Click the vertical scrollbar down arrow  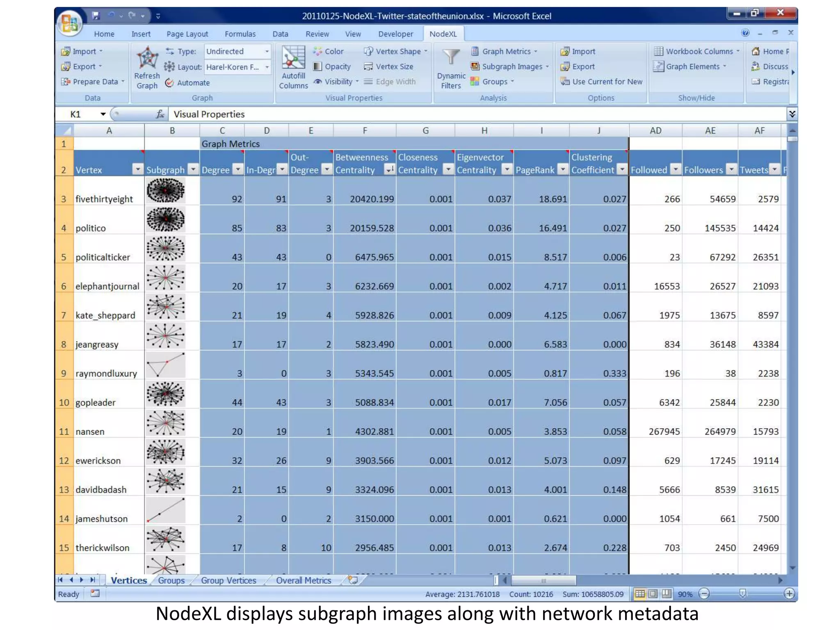tap(792, 568)
